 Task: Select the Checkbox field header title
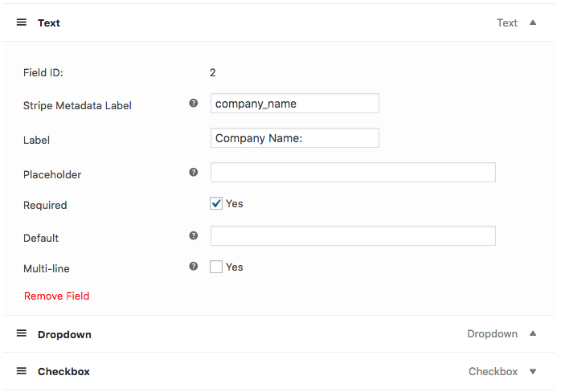tap(63, 372)
